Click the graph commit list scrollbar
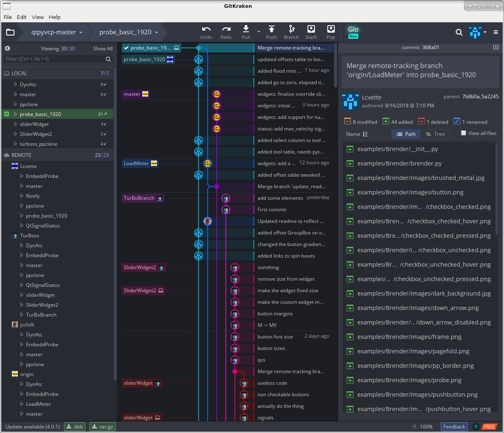Image resolution: width=504 pixels, height=433 pixels. tap(336, 65)
